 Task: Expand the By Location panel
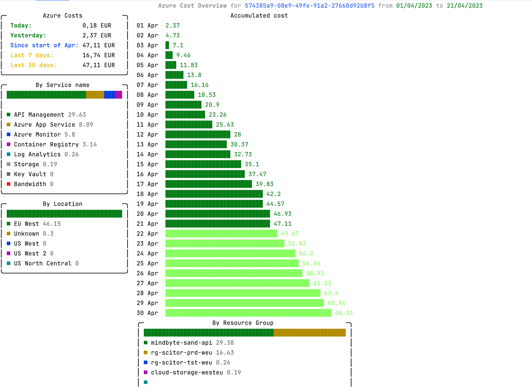click(62, 204)
